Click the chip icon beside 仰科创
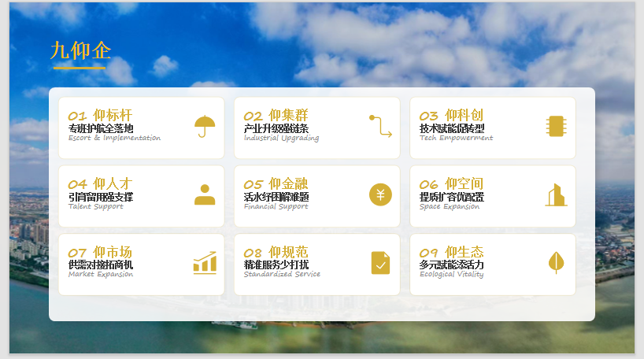This screenshot has height=359, width=644. coord(556,126)
